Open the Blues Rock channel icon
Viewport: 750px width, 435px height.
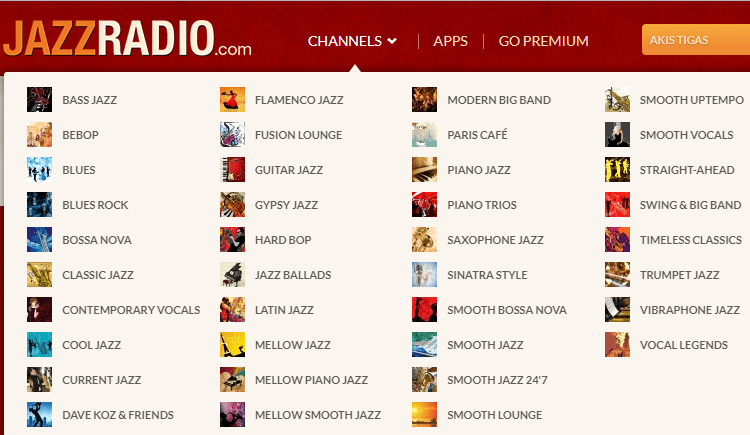[x=39, y=204]
